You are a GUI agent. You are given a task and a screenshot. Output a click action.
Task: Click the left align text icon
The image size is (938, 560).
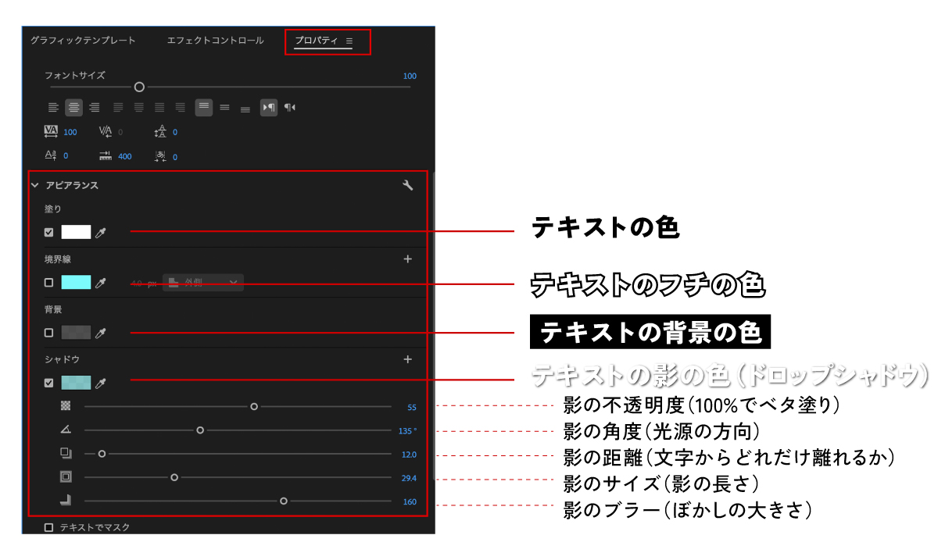(x=53, y=107)
